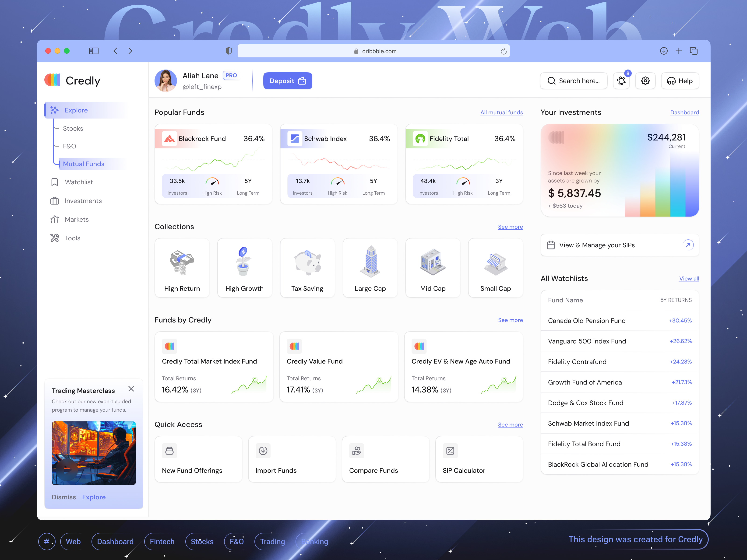Open View & Manage your SIPs arrow
This screenshot has height=560, width=747.
688,245
